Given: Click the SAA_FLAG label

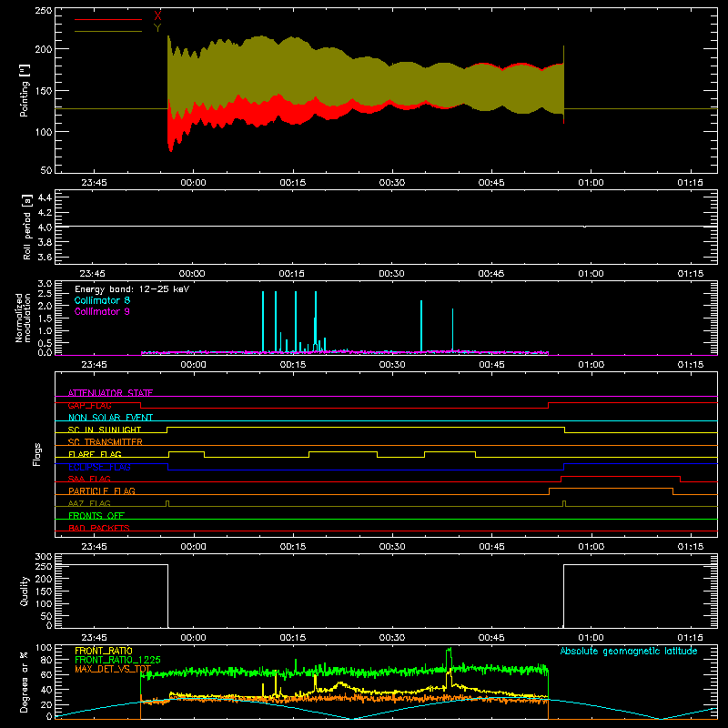Looking at the screenshot, I should pyautogui.click(x=89, y=479).
